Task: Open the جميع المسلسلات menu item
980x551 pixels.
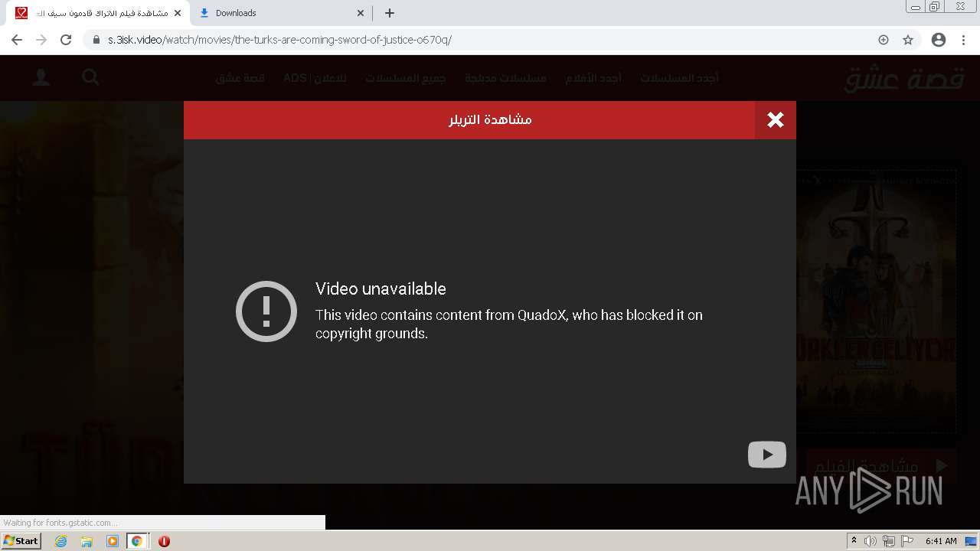Action: (405, 78)
